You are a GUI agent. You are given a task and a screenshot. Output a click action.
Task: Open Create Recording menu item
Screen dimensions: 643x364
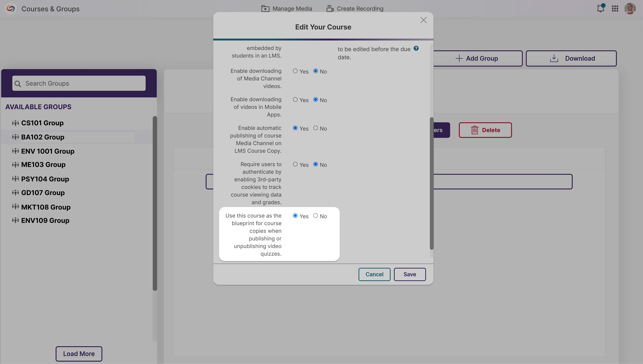355,9
